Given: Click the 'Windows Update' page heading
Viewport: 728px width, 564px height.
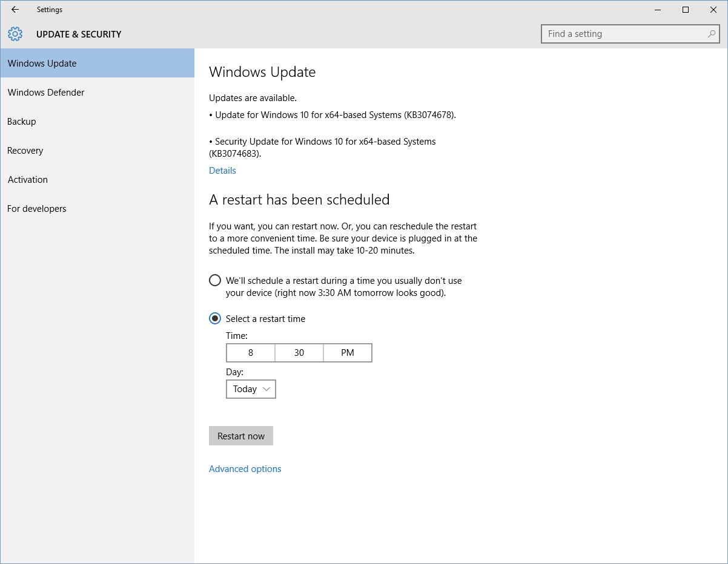Looking at the screenshot, I should click(x=262, y=72).
